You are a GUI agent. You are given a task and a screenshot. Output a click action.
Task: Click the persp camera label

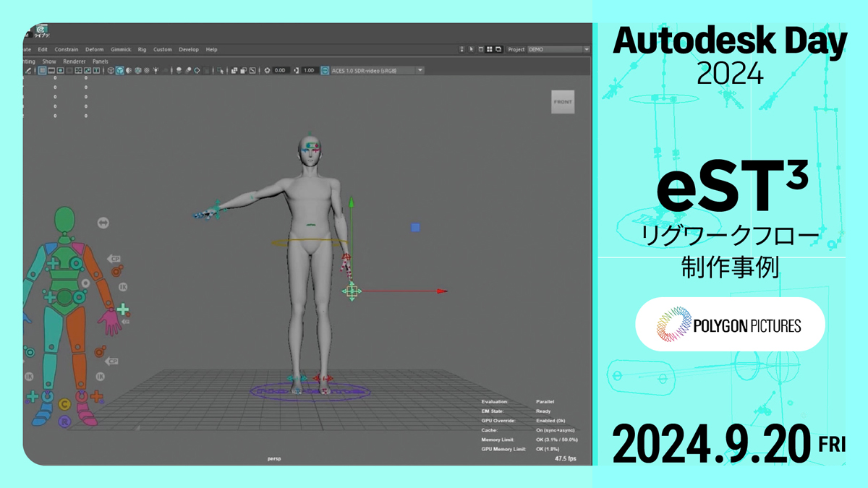point(274,458)
